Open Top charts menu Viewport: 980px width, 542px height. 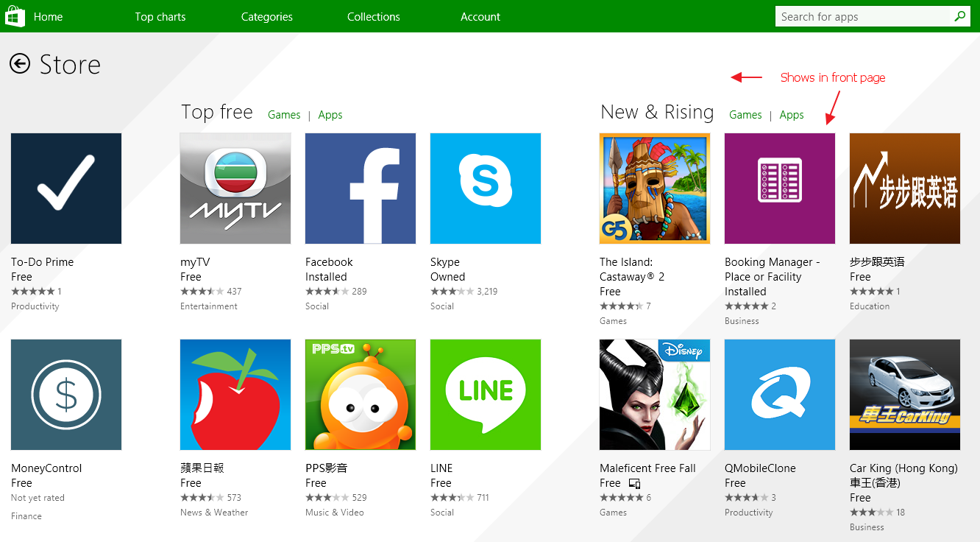160,16
